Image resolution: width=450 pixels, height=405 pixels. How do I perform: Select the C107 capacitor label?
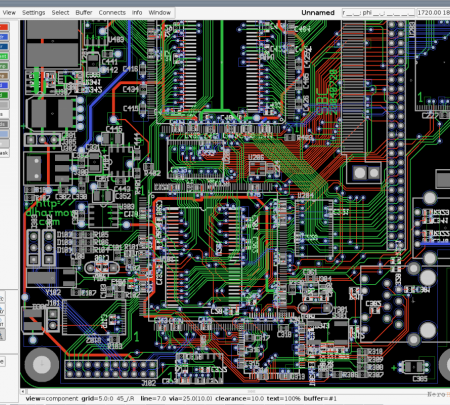click(x=89, y=293)
